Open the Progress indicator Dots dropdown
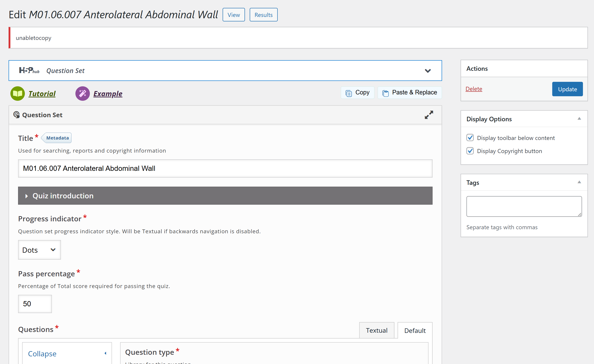 (39, 250)
